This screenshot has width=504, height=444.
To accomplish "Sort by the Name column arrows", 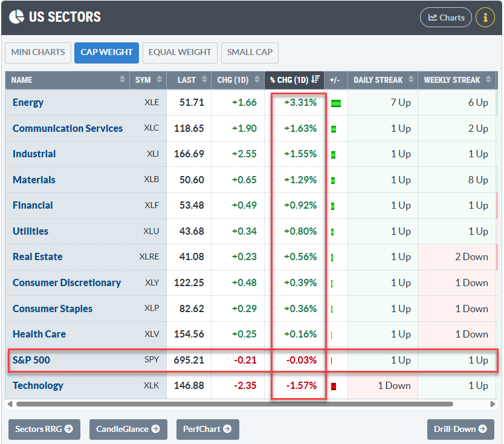I will 122,79.
